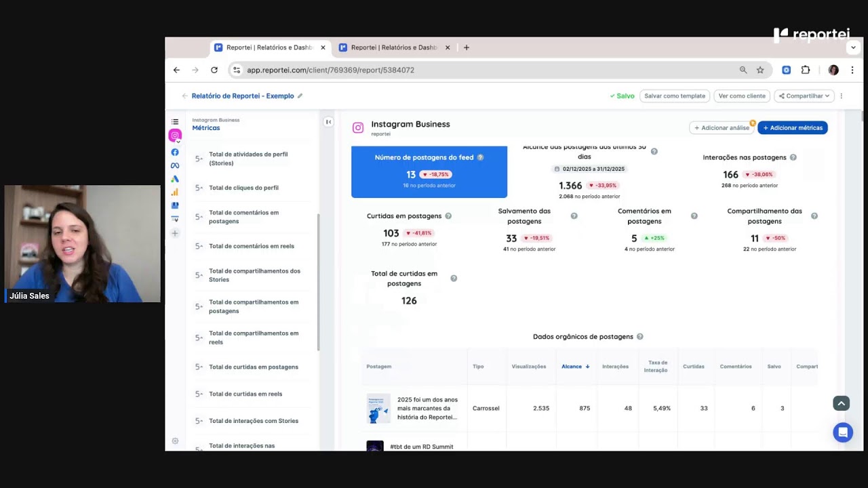Open browser zoom magnifier icon

pos(743,70)
